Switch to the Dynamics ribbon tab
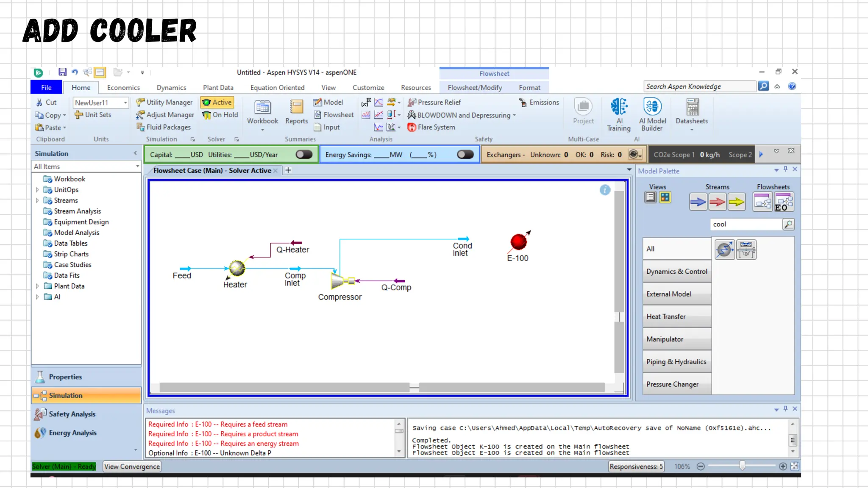Image resolution: width=868 pixels, height=488 pixels. point(171,88)
